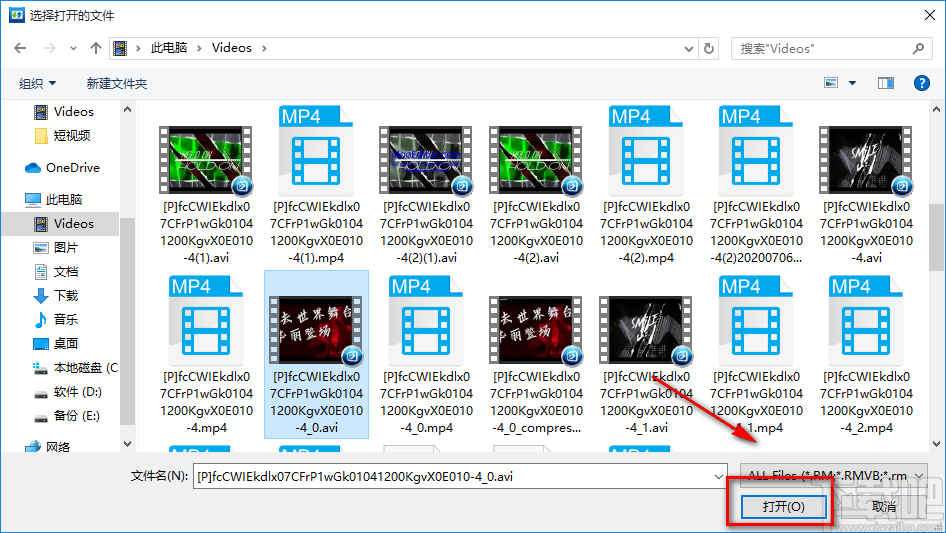Change the view mode icon
Viewport: 946px width, 533px height.
pyautogui.click(x=831, y=83)
